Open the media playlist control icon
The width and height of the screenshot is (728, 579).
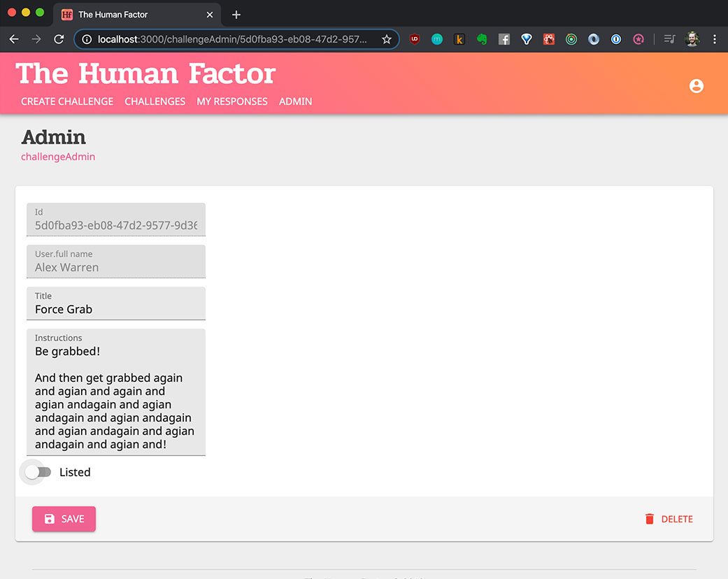(669, 39)
